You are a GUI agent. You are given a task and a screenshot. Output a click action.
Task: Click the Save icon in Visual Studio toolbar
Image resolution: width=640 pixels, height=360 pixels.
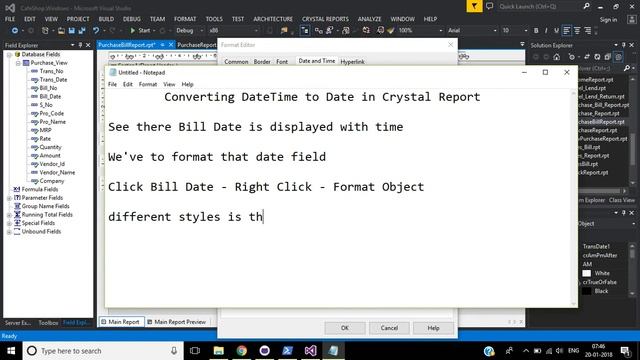(x=71, y=31)
